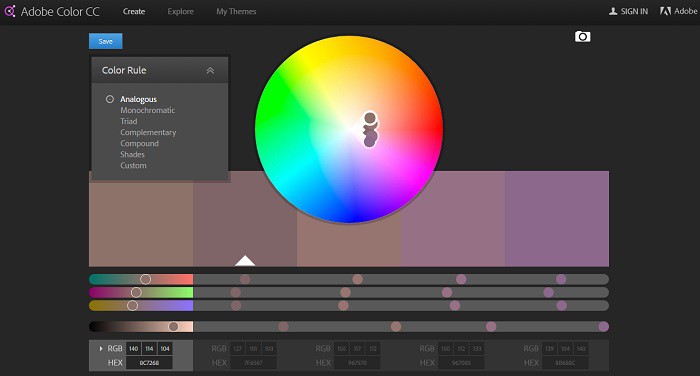Viewport: 700px width, 376px height.
Task: Click the Adobe logo in the top right
Action: (x=665, y=11)
